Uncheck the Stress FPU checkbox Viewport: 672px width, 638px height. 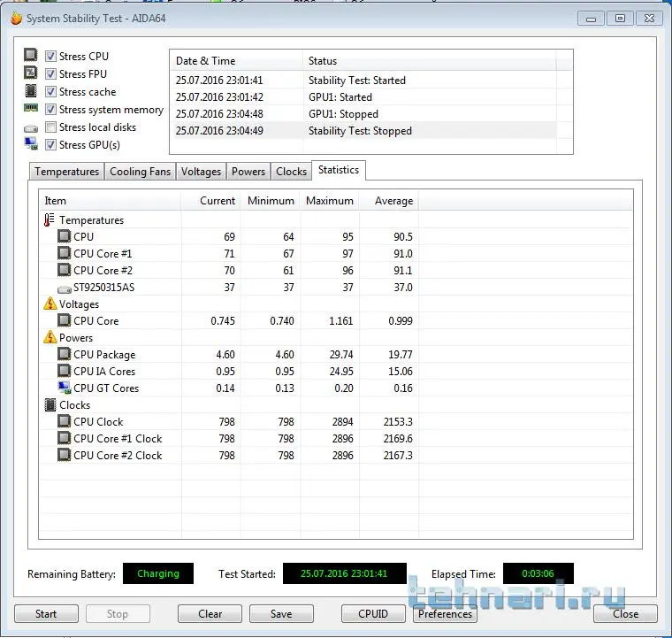[x=50, y=73]
